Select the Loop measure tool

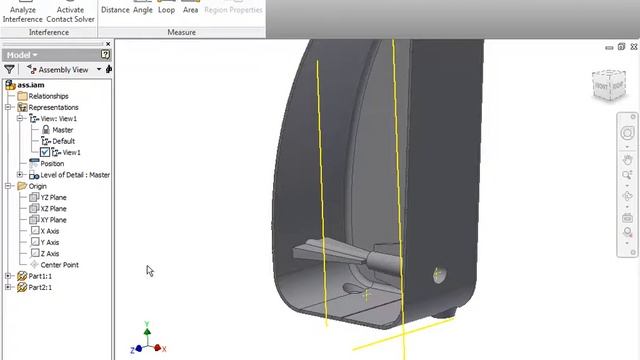click(x=167, y=8)
